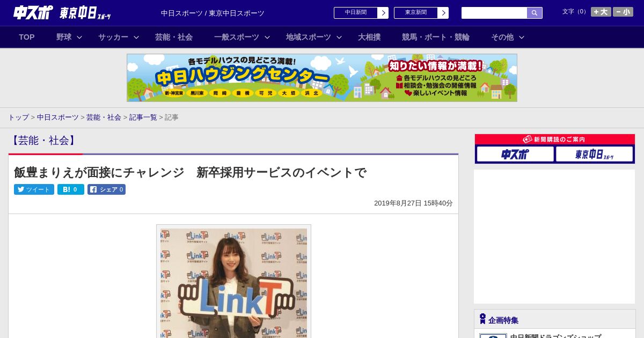The image size is (644, 338).
Task: Click the 中日新聞ドラゴンズショップ thumbnail image
Action: (493, 336)
